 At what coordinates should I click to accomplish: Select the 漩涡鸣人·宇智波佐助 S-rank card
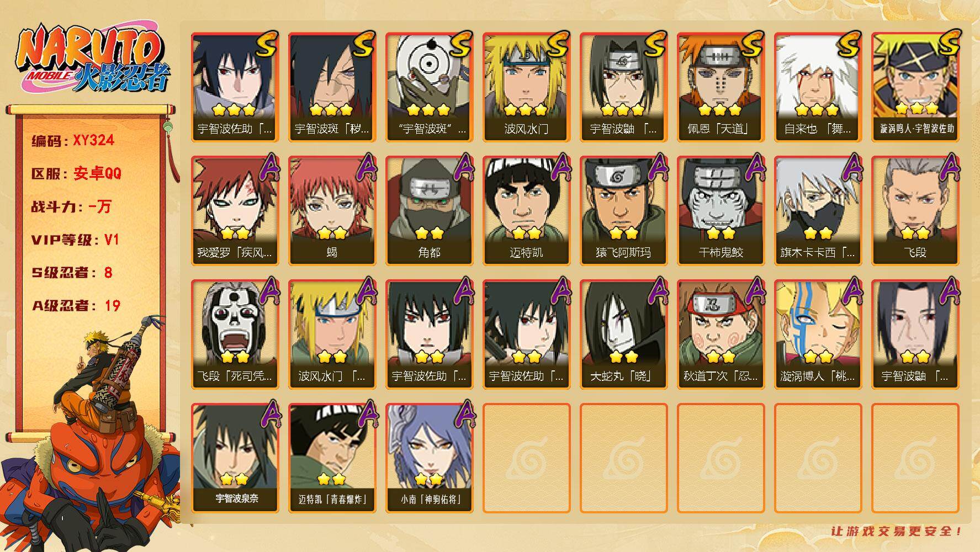(x=915, y=87)
